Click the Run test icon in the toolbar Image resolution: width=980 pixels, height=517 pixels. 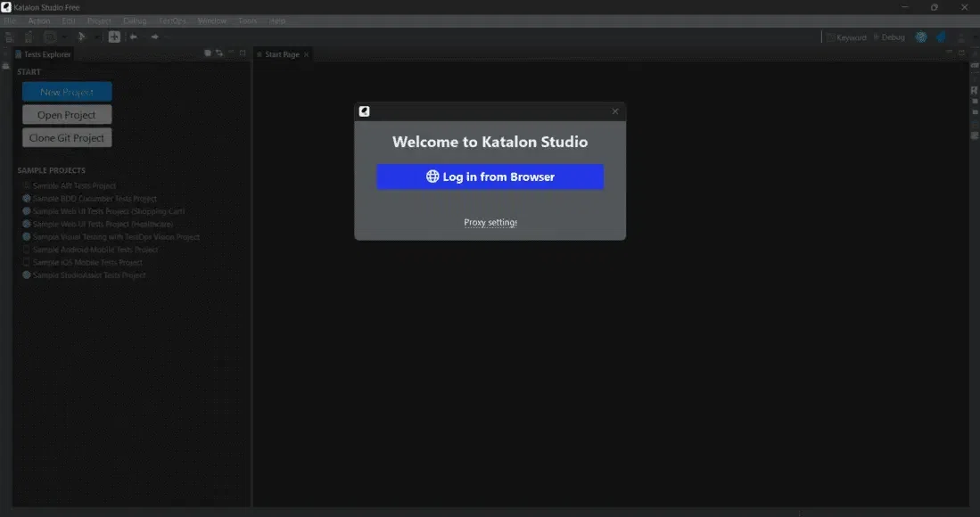(x=81, y=37)
